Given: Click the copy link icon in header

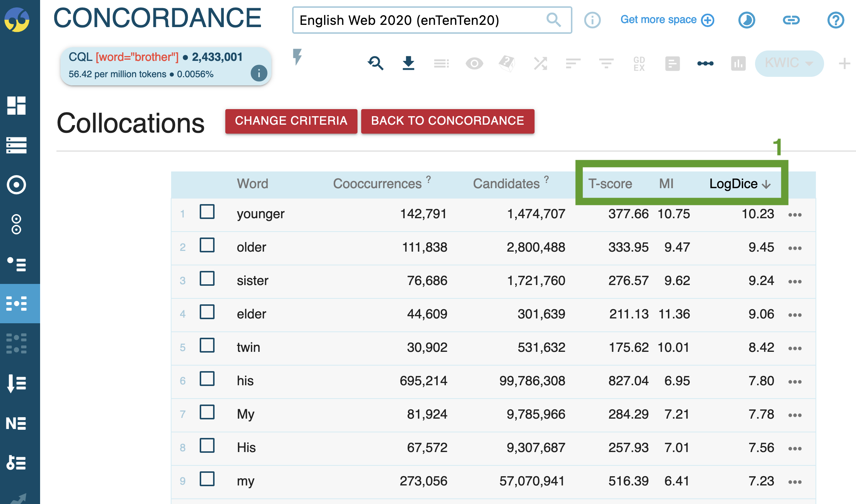Looking at the screenshot, I should (x=791, y=20).
